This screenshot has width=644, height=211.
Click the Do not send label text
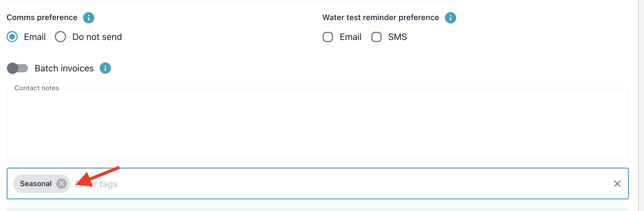[97, 37]
